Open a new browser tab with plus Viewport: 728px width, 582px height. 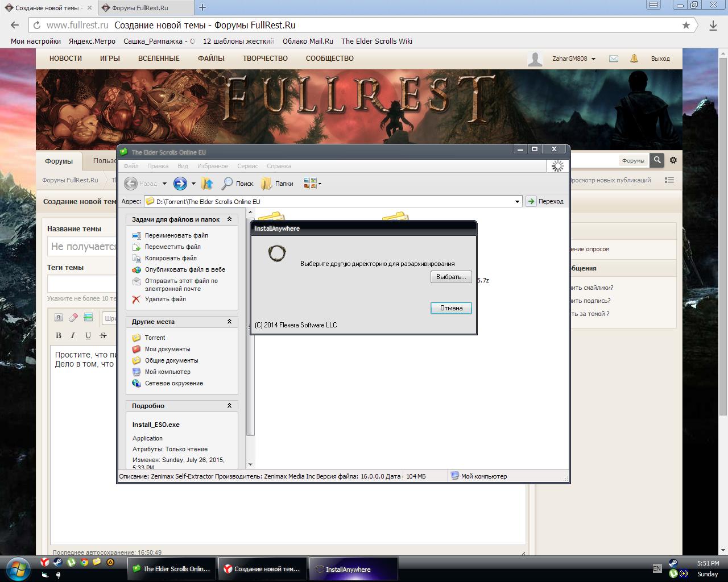tap(202, 7)
